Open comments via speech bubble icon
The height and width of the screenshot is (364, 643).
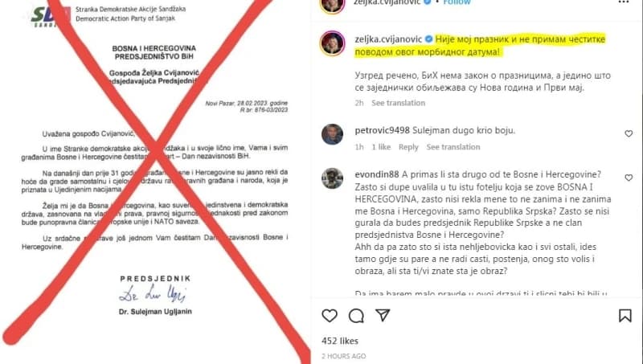pos(356,316)
